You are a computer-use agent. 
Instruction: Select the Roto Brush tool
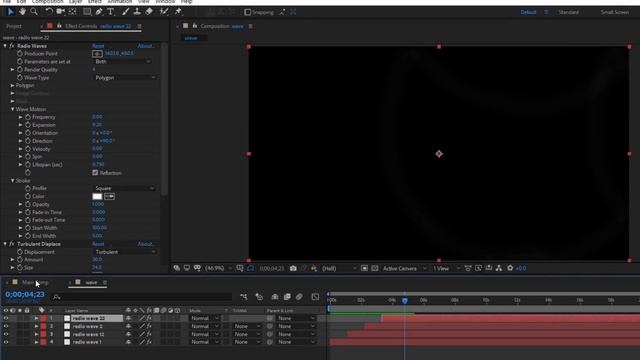click(x=164, y=12)
